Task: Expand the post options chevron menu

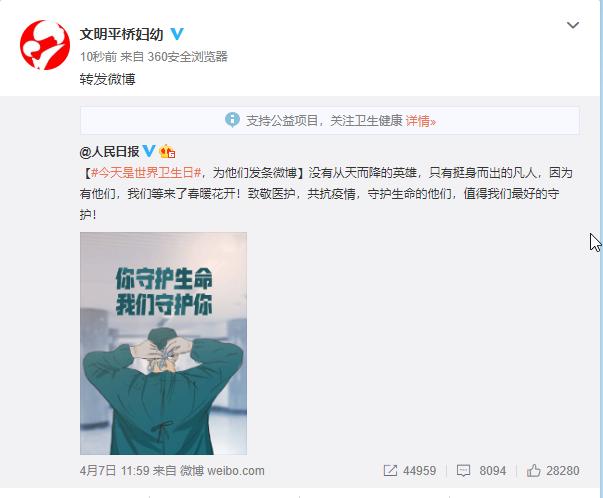Action: click(x=573, y=25)
